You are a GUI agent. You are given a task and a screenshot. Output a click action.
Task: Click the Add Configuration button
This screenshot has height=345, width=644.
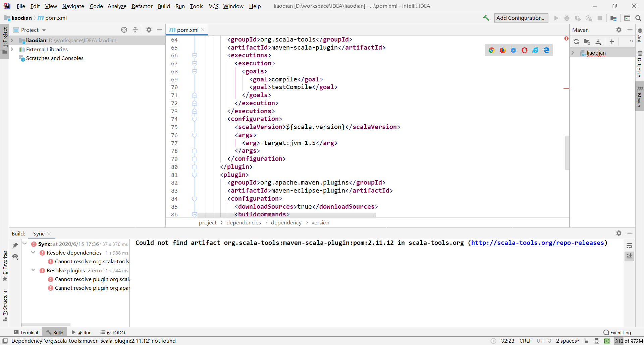click(521, 18)
